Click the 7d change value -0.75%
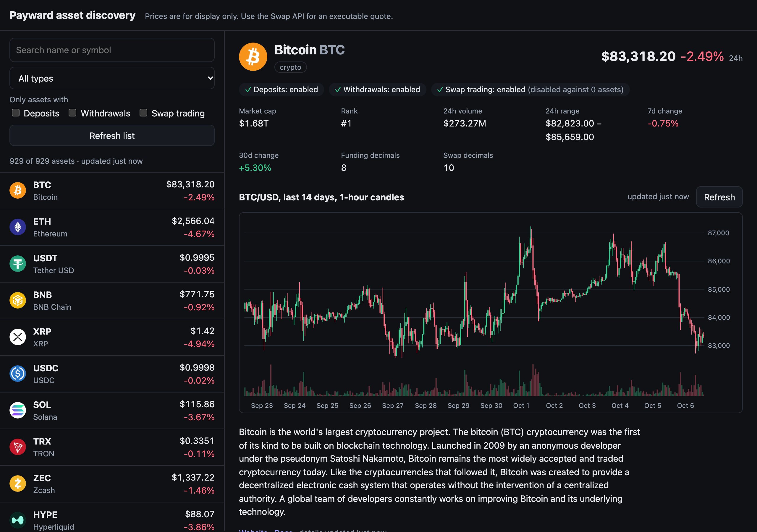This screenshot has width=757, height=532. pyautogui.click(x=663, y=123)
